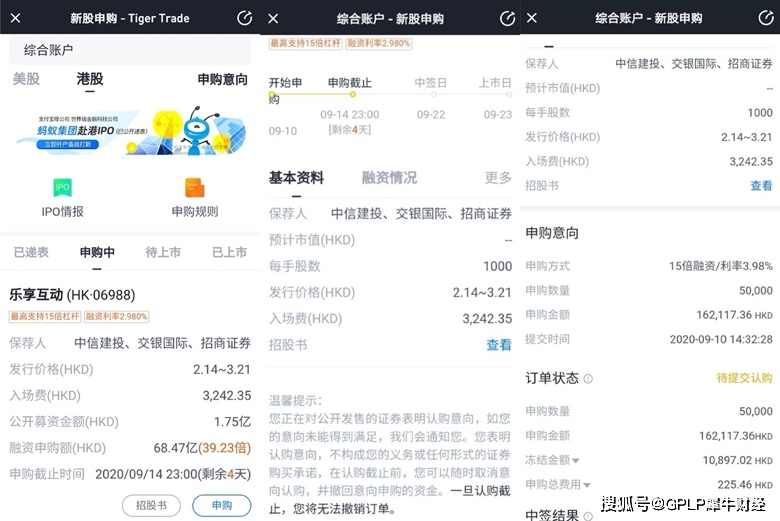Open the 融资情况 tab
This screenshot has width=780, height=521.
(x=389, y=178)
